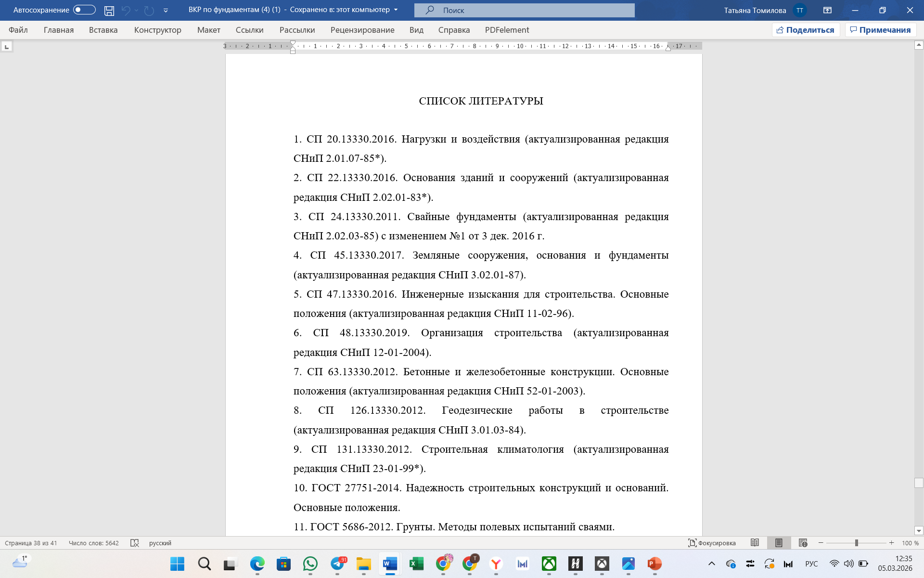Click the OneDrive cloud tray icon
Screen dimensions: 924x578
coord(731,564)
